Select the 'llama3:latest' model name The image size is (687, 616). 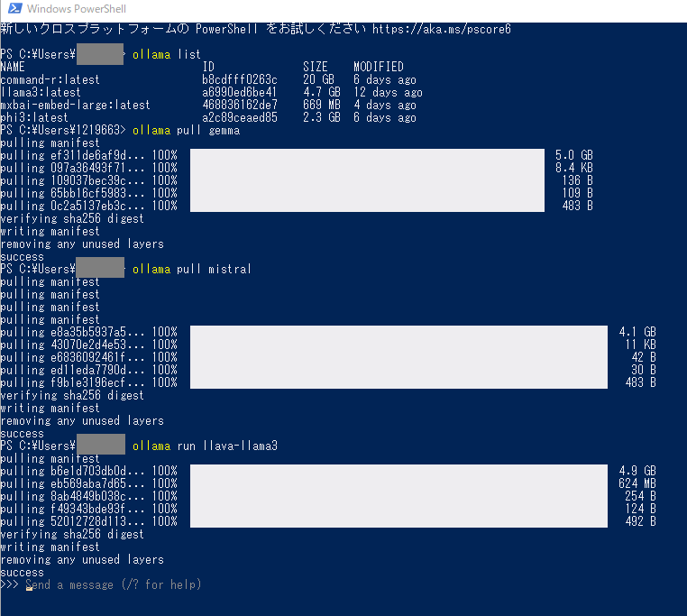(41, 93)
